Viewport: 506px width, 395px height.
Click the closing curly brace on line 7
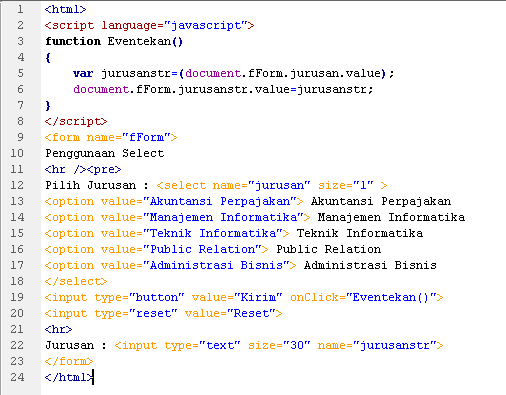click(48, 106)
